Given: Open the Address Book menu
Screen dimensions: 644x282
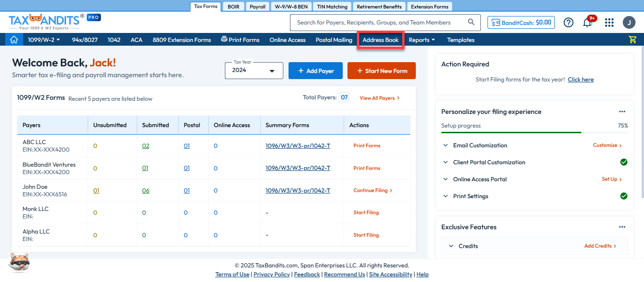Looking at the screenshot, I should pos(380,40).
